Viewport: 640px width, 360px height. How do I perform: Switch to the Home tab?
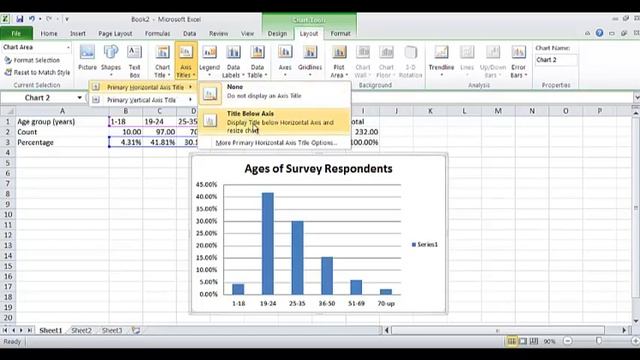[x=49, y=33]
